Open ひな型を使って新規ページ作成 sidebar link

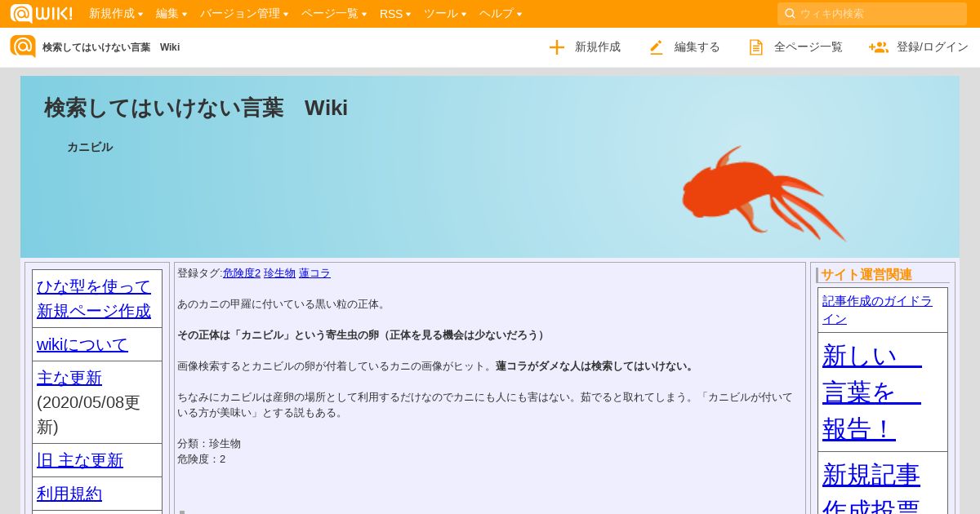click(94, 299)
